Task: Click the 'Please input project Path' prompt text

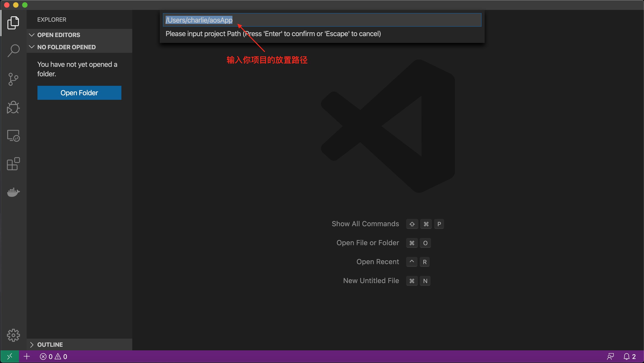Action: pyautogui.click(x=273, y=34)
